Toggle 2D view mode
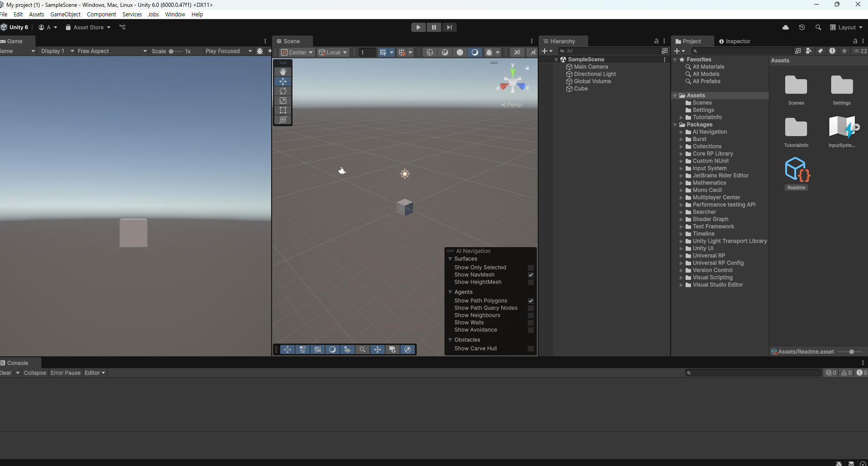 pos(517,52)
